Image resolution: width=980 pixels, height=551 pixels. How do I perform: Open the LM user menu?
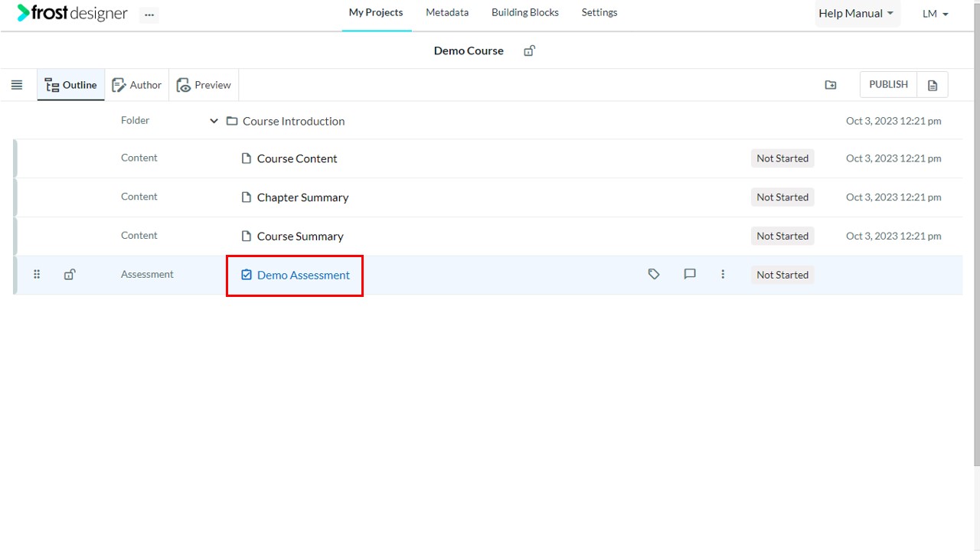click(x=936, y=14)
